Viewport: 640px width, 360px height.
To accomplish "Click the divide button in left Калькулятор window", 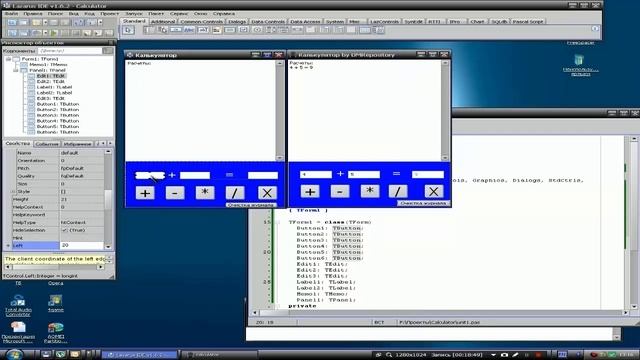I will [235, 193].
